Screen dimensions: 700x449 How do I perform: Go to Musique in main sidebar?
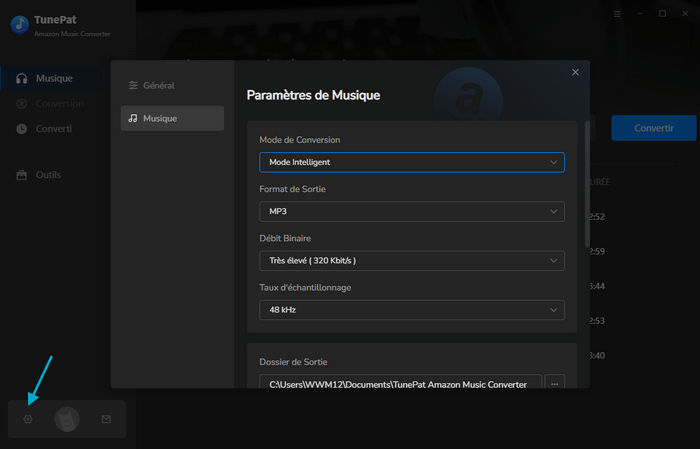[53, 79]
